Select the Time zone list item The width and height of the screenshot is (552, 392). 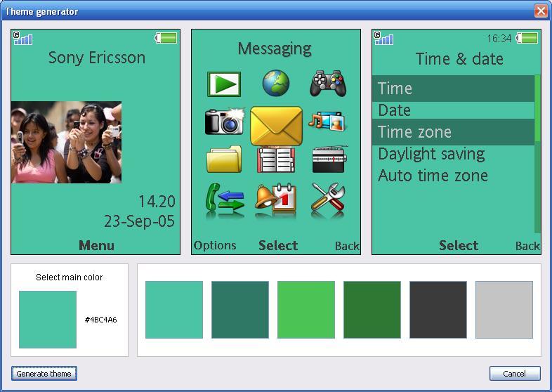tap(454, 132)
